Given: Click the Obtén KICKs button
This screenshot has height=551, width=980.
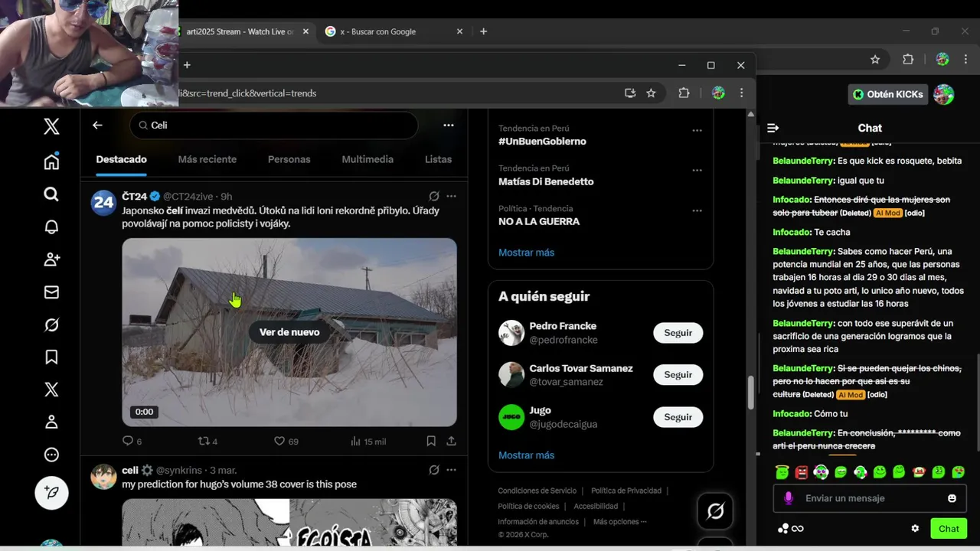Looking at the screenshot, I should point(888,94).
